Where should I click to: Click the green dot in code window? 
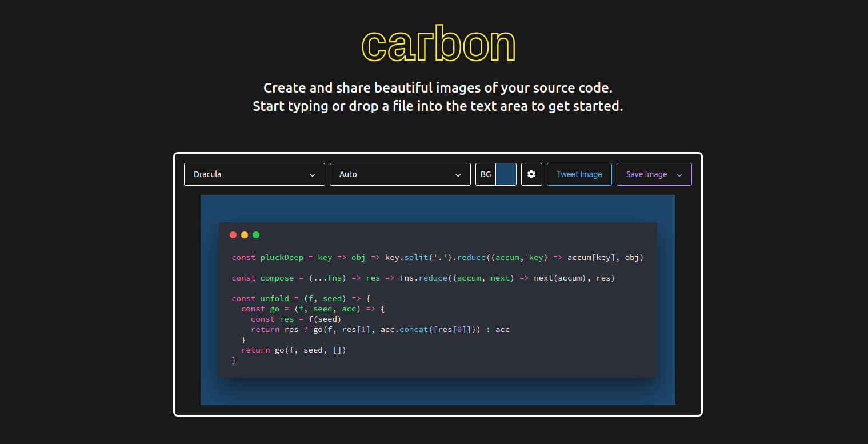tap(256, 235)
